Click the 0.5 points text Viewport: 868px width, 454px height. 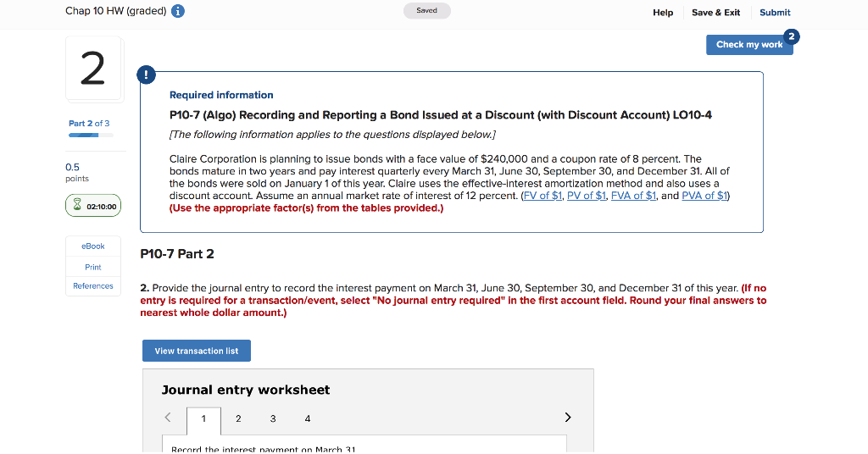point(77,172)
